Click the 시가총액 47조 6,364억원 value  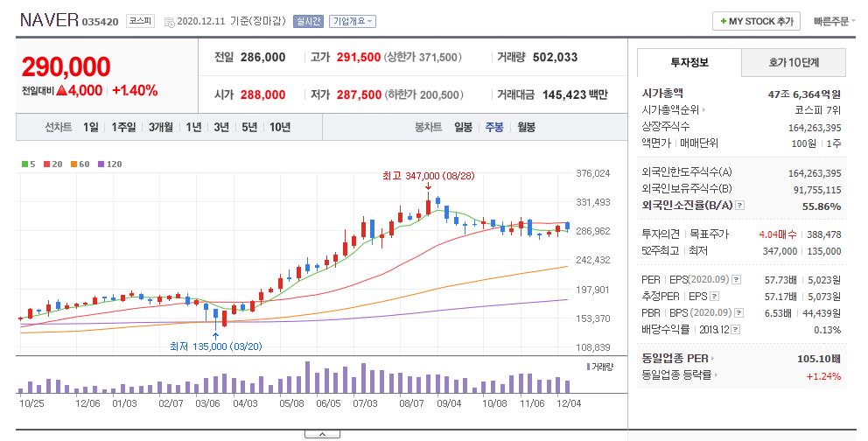804,94
